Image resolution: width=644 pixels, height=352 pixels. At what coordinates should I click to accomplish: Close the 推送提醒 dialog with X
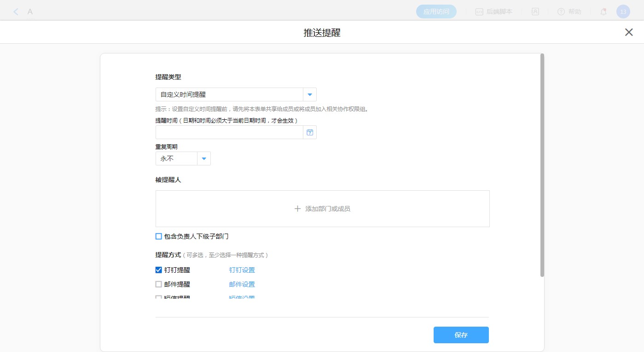(629, 32)
